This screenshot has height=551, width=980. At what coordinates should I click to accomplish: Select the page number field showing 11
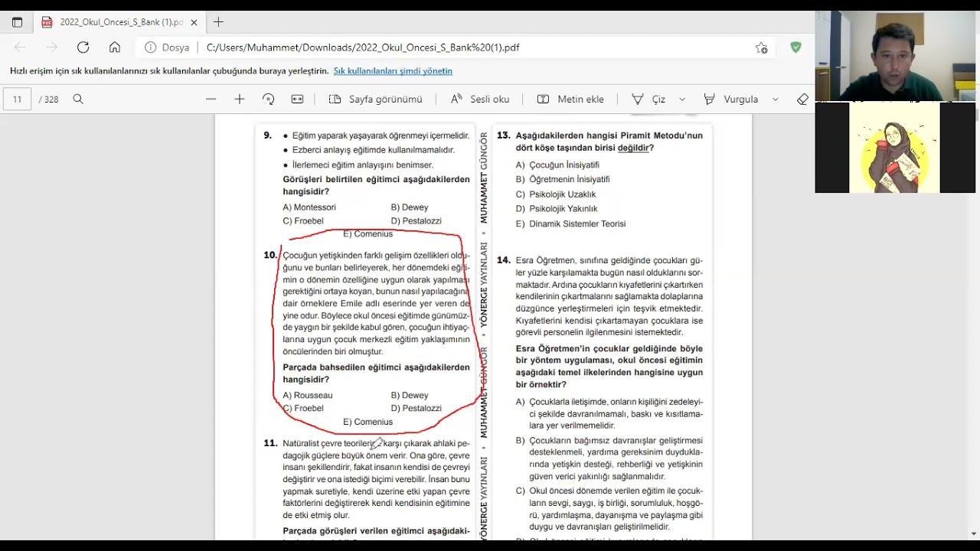pos(17,99)
